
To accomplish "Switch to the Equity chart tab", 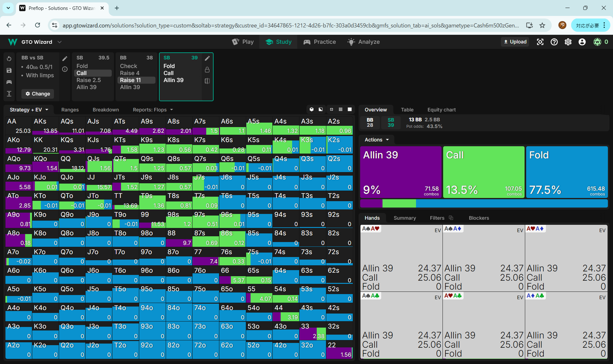I will [x=441, y=110].
